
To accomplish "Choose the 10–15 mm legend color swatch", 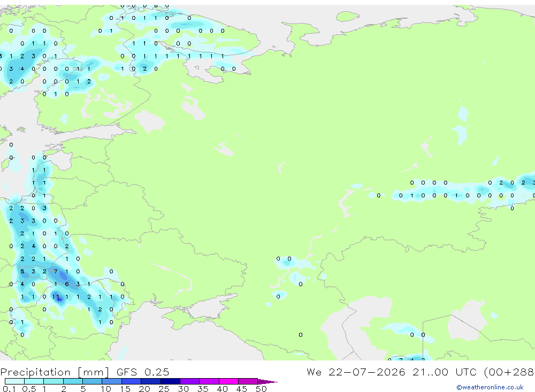I will pyautogui.click(x=112, y=381).
